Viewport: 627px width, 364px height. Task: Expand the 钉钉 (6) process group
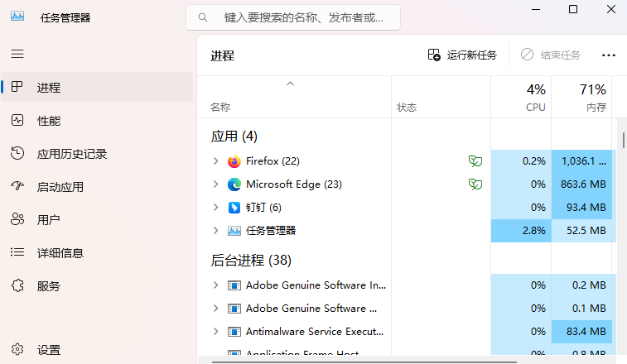tap(215, 208)
